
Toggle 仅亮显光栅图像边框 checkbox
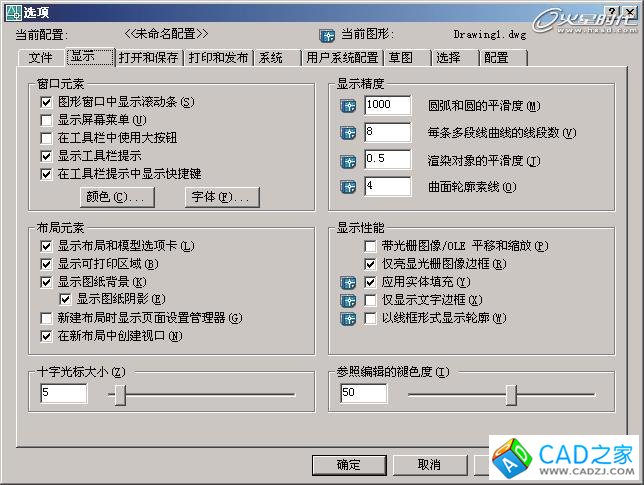[370, 264]
